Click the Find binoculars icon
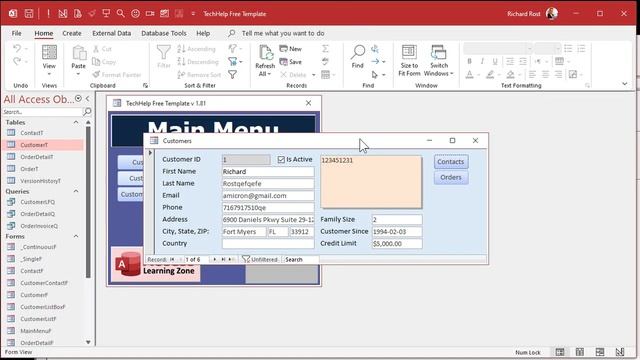Image resolution: width=640 pixels, height=360 pixels. pyautogui.click(x=358, y=52)
